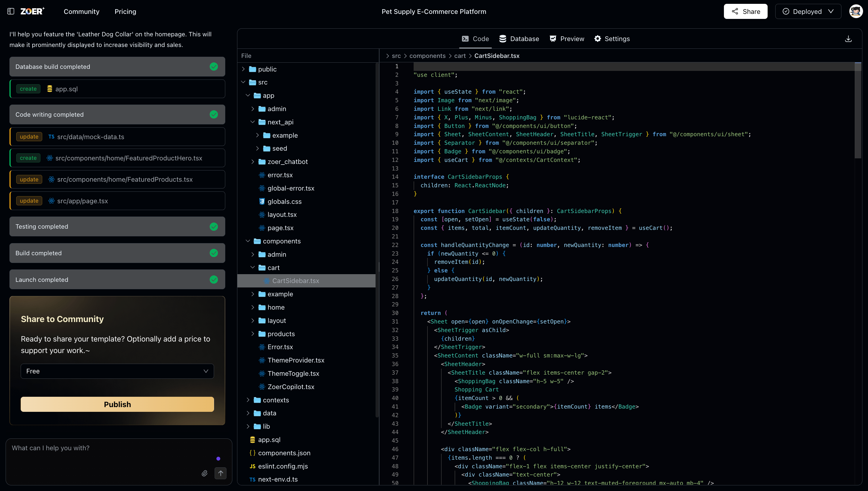Attach a file with the paperclip icon
868x491 pixels.
(x=204, y=473)
